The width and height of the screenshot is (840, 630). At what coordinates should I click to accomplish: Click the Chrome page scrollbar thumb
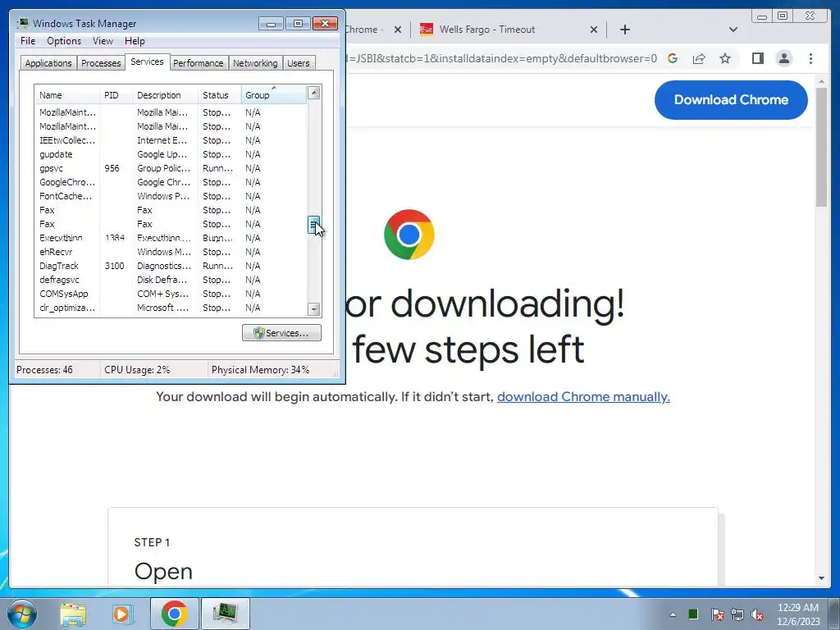(821, 146)
